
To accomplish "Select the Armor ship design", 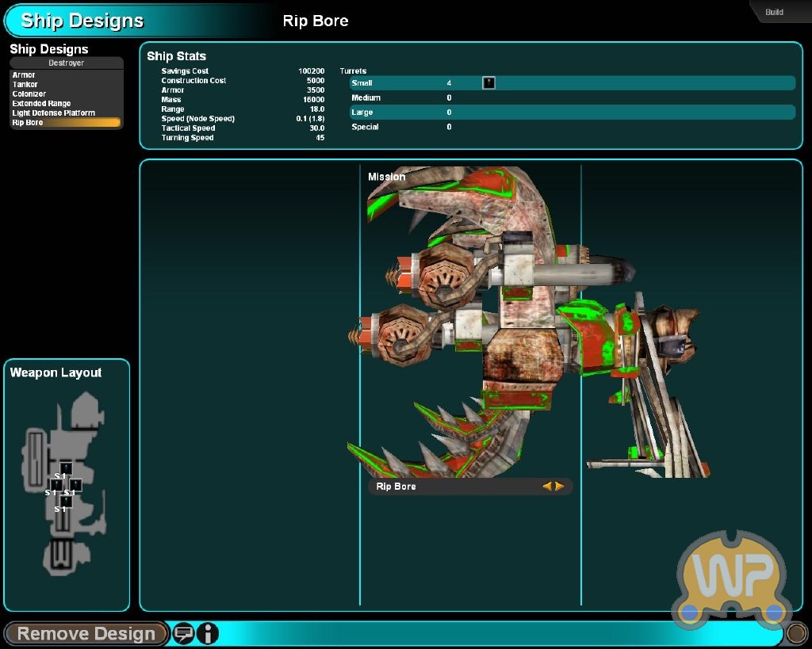I will [24, 75].
